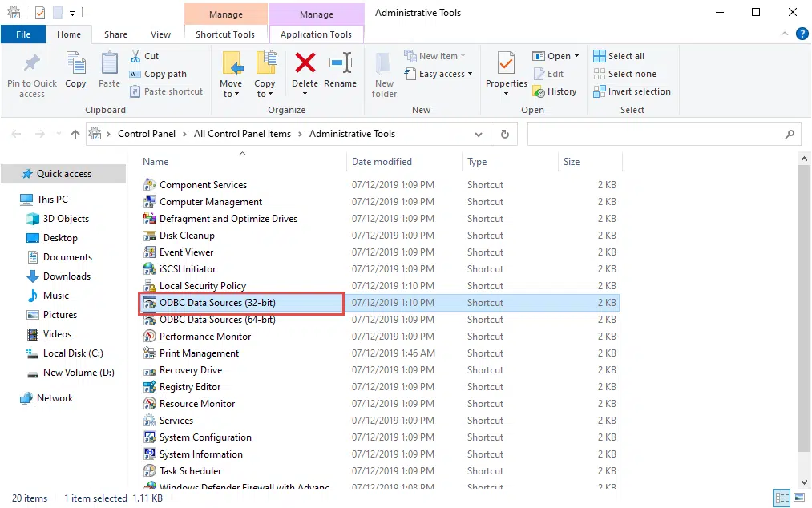
Task: Click Copy path in Clipboard group
Action: 158,74
